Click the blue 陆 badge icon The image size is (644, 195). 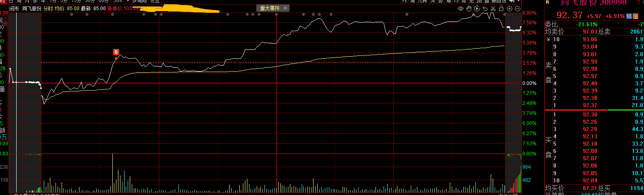point(629,16)
